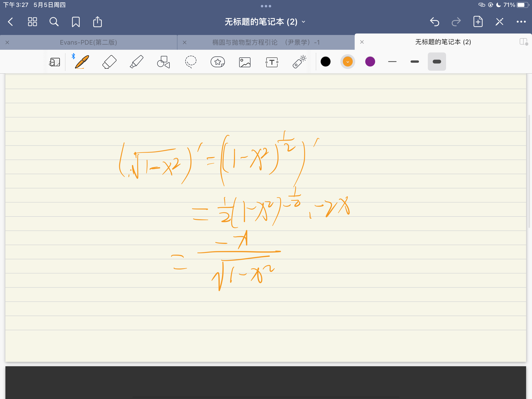532x399 pixels.
Task: Toggle the zoom window tool
Action: (54, 62)
